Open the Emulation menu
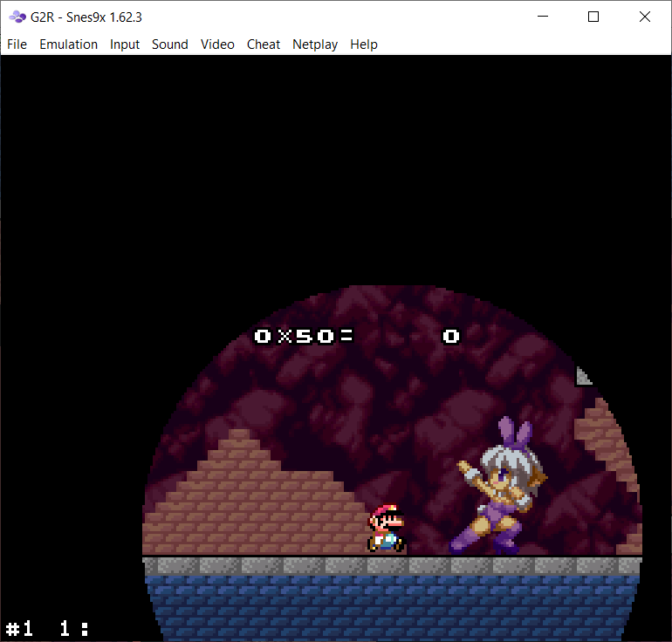The height and width of the screenshot is (642, 672). pyautogui.click(x=69, y=44)
